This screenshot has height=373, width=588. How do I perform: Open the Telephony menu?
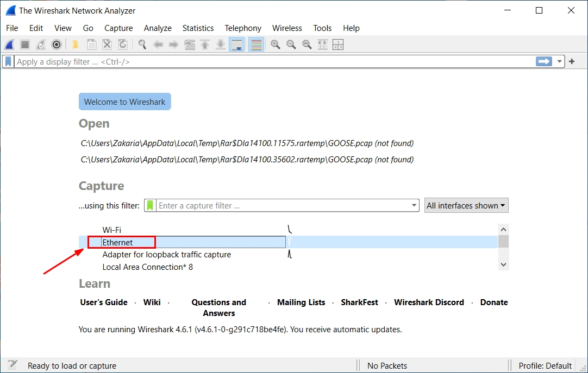(243, 28)
